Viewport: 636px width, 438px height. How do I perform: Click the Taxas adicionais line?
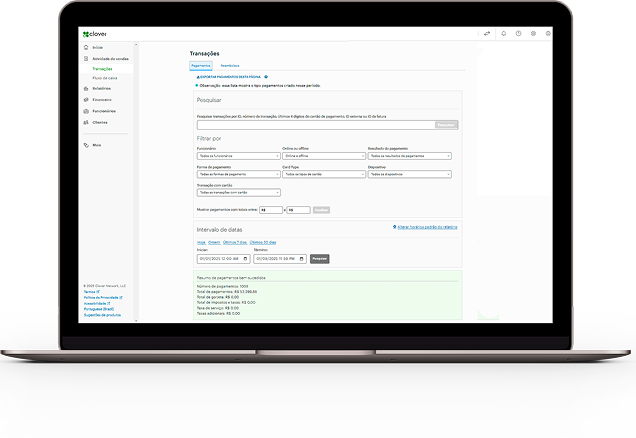(x=218, y=313)
